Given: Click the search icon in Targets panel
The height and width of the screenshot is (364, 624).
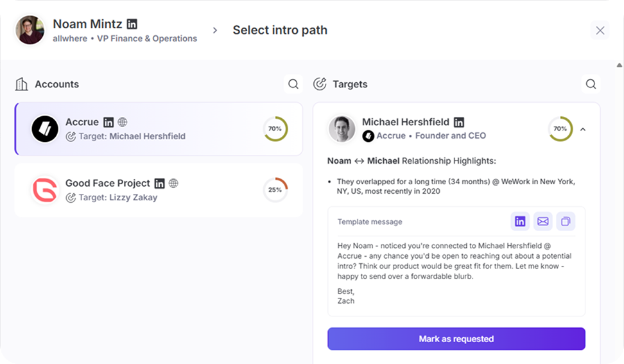Looking at the screenshot, I should tap(591, 84).
